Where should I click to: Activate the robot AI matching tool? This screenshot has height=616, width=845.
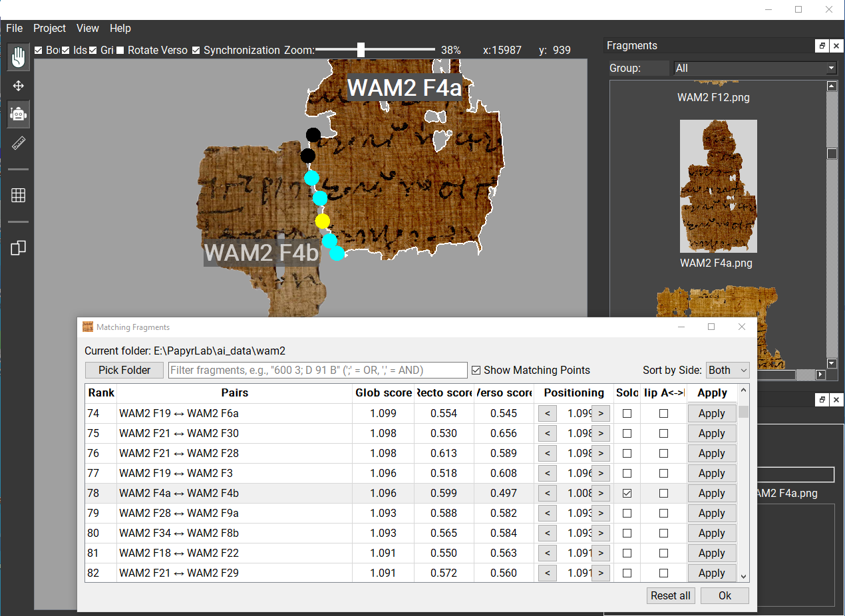(x=18, y=114)
